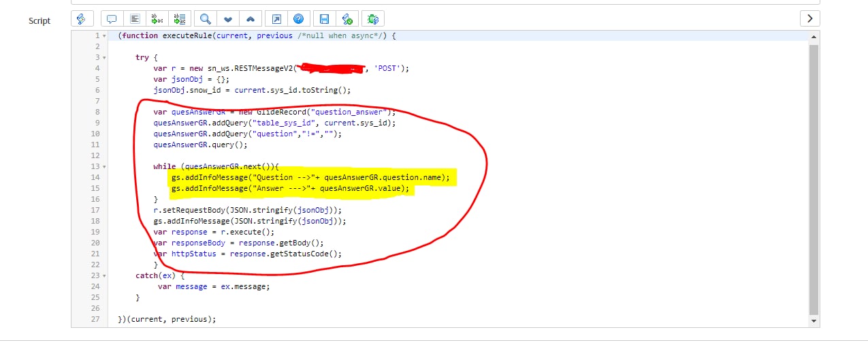Viewport: 868px width, 347px height.
Task: Collapse the try block at line 3
Action: (103, 57)
